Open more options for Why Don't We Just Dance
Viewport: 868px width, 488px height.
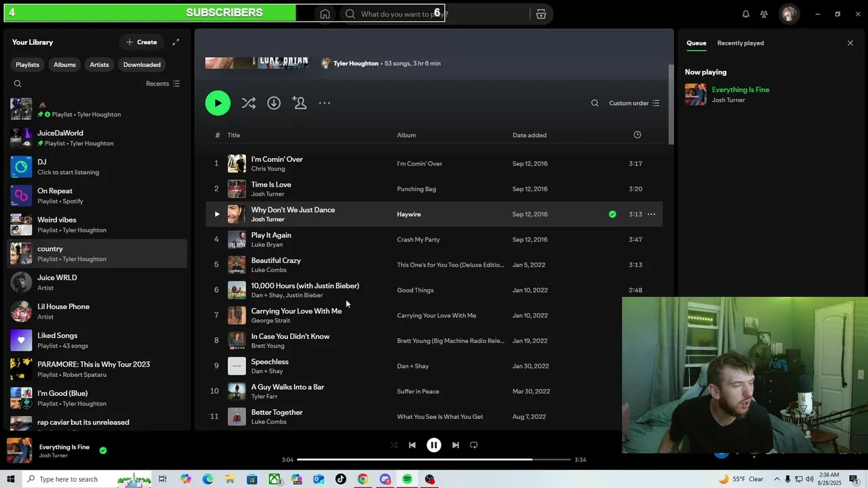point(651,214)
